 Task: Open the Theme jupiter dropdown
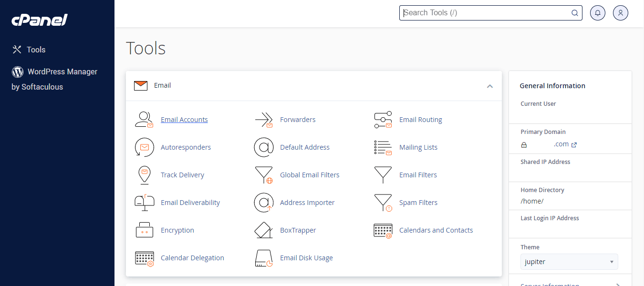click(x=569, y=262)
